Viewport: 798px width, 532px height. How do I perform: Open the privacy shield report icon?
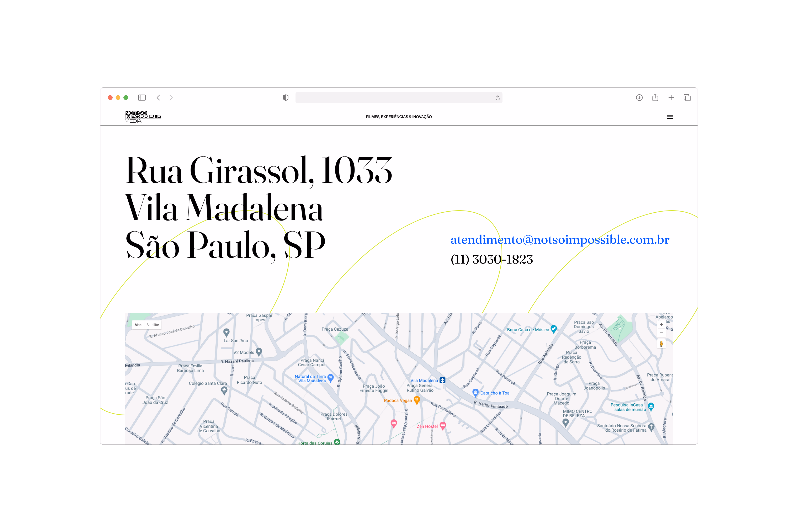[286, 98]
